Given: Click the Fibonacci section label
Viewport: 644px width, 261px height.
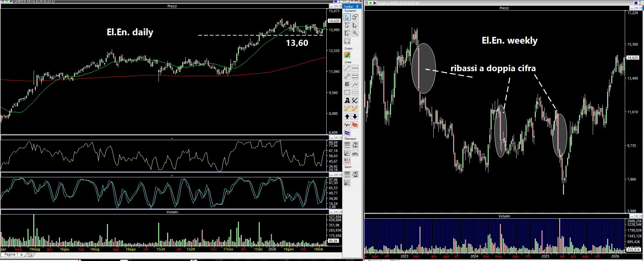Looking at the screenshot, I should 350,139.
